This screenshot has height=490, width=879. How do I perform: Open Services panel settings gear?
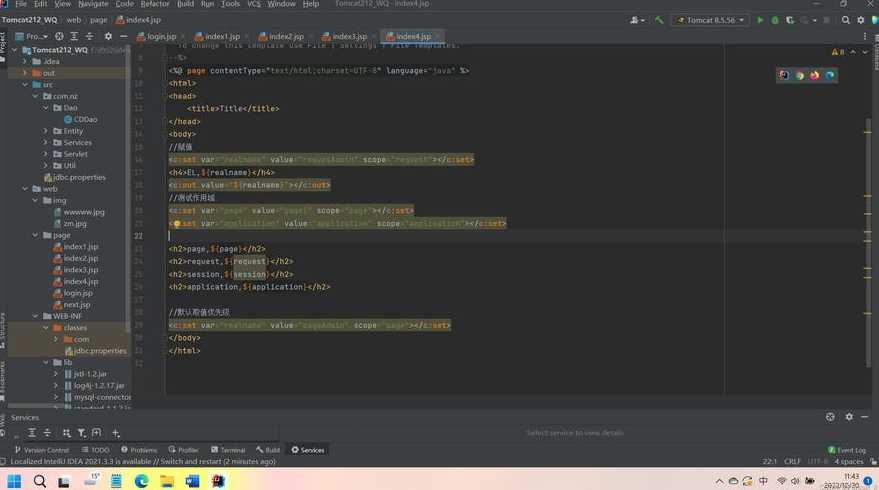pyautogui.click(x=849, y=417)
